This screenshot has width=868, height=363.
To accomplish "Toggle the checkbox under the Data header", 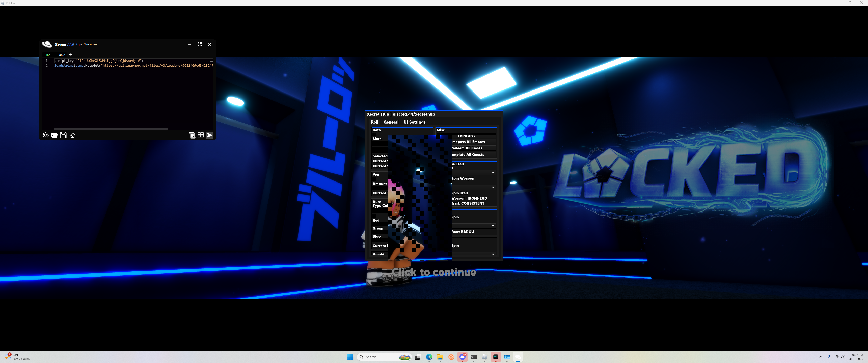I will tap(374, 134).
